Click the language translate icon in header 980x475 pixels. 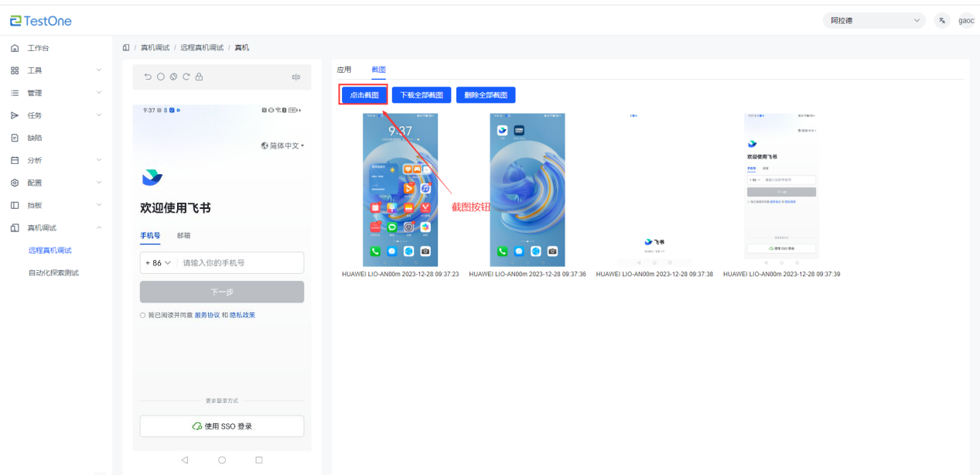(941, 21)
